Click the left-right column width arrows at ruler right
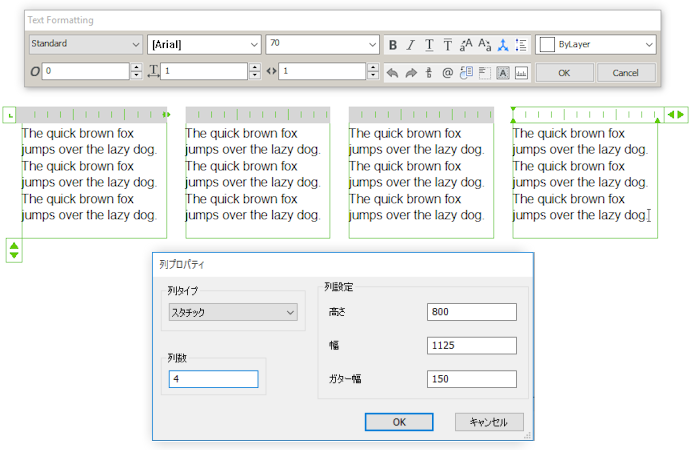 pyautogui.click(x=676, y=115)
